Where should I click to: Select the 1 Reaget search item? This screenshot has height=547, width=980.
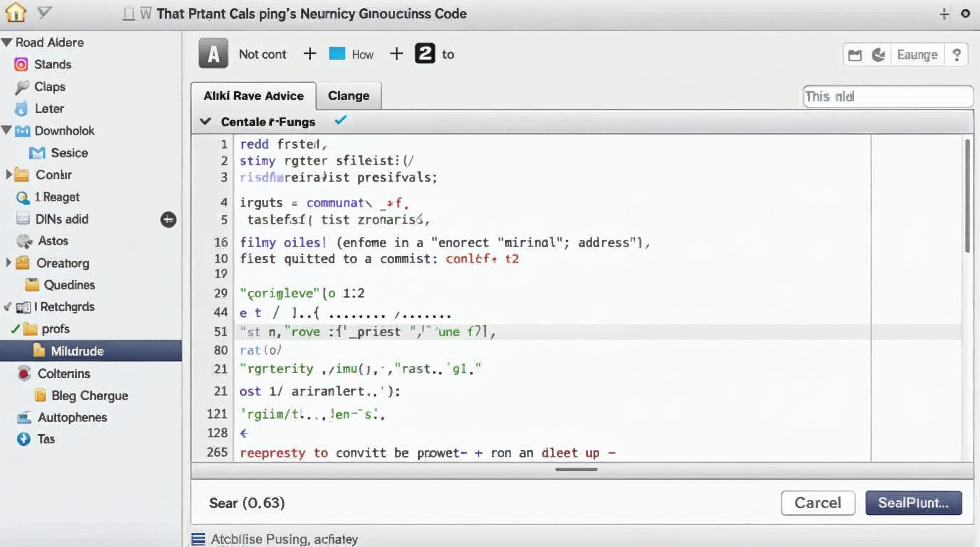point(48,197)
